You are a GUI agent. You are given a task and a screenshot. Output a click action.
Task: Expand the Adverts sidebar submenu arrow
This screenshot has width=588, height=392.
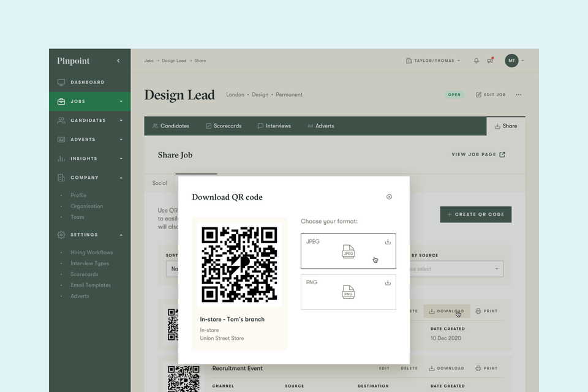click(121, 140)
